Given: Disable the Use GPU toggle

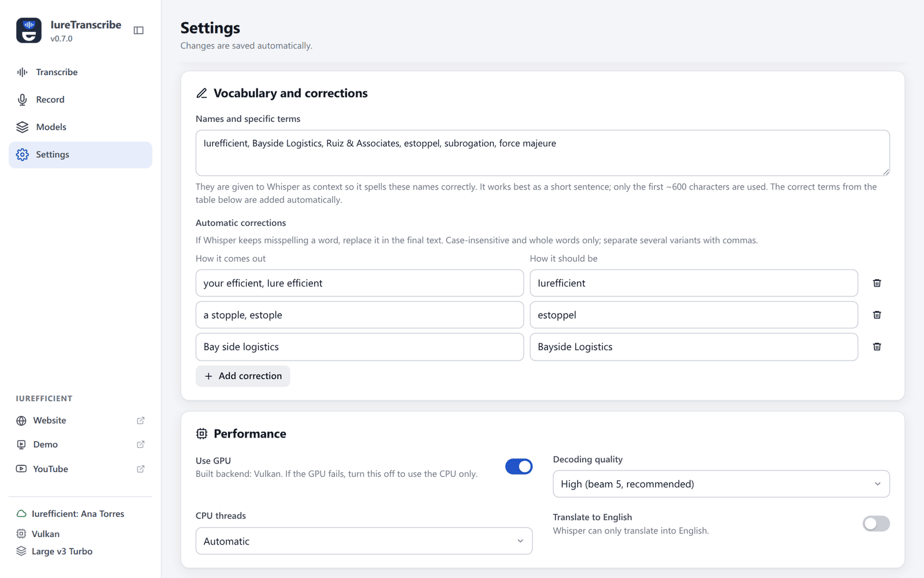Looking at the screenshot, I should (x=519, y=466).
